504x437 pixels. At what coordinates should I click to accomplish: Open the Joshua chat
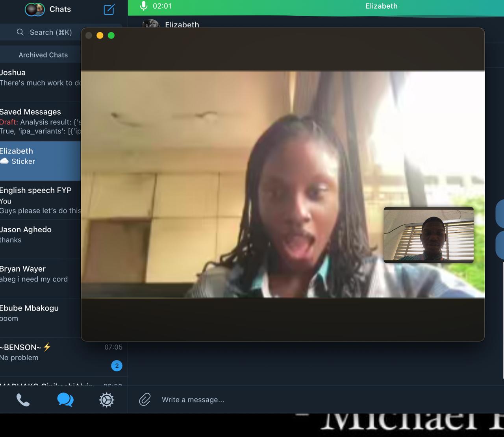41,82
